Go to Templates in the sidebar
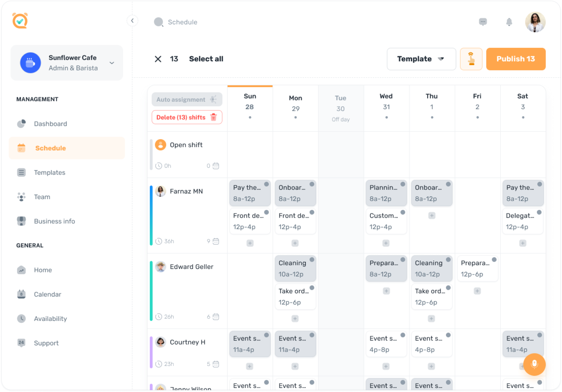This screenshot has height=392, width=562. (50, 172)
